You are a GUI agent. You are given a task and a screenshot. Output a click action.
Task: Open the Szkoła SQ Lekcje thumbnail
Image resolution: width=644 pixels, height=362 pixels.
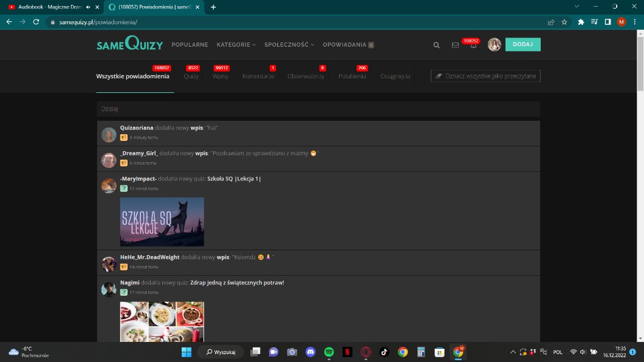tap(162, 222)
